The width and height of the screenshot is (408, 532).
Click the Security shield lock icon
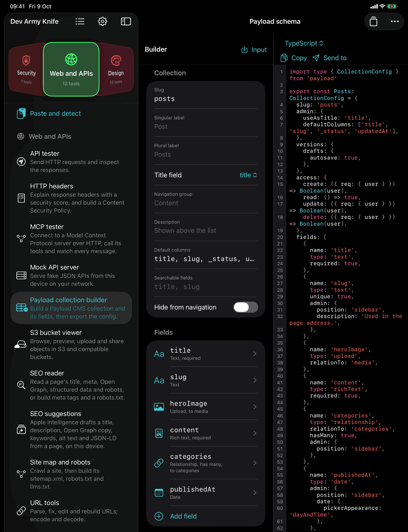[26, 60]
